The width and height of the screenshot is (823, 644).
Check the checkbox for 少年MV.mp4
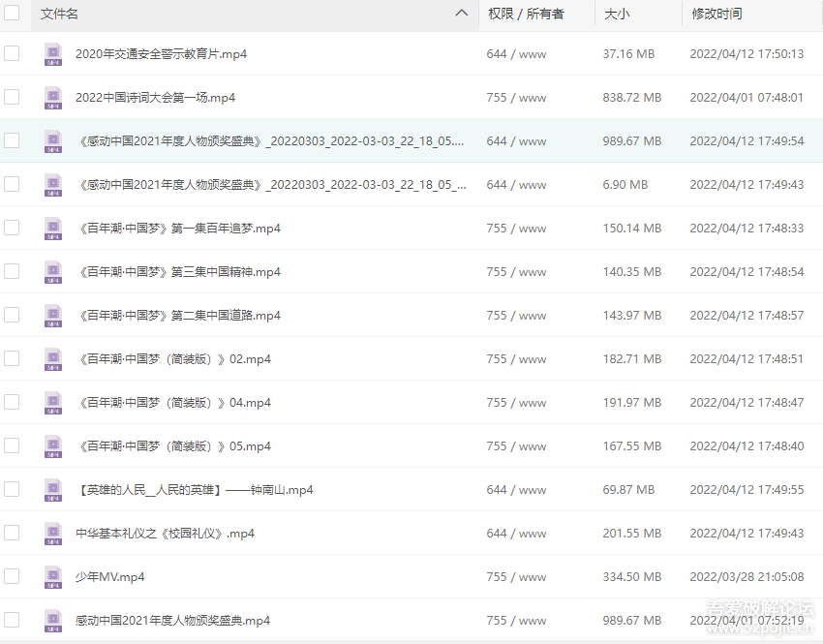coord(13,576)
